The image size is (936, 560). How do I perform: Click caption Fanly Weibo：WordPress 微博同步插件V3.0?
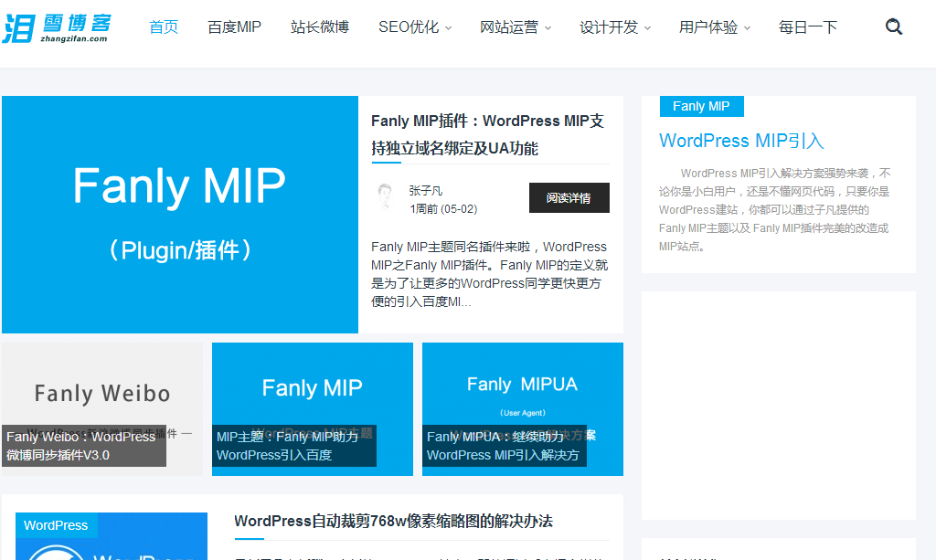coord(83,446)
